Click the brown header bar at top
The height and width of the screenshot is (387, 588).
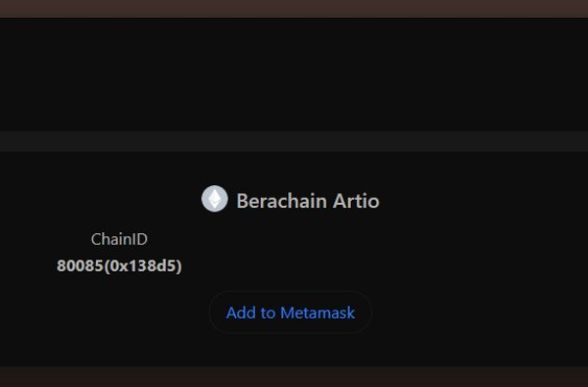(294, 9)
